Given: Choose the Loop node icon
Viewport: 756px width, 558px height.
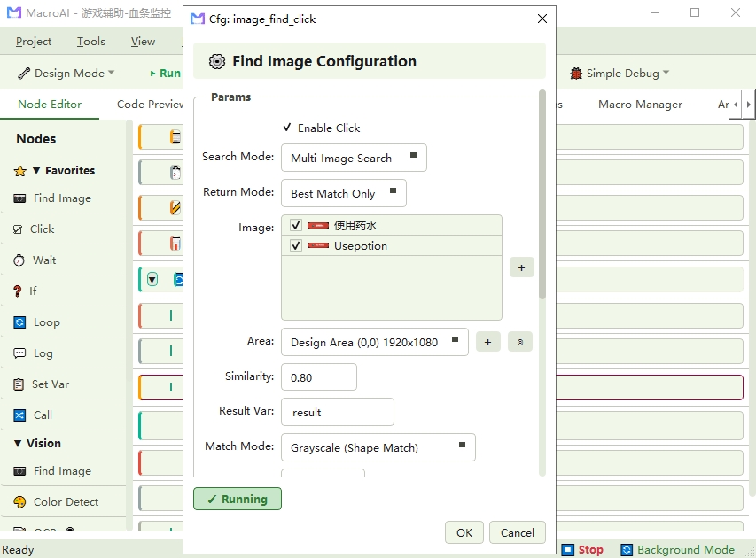Looking at the screenshot, I should coord(19,322).
